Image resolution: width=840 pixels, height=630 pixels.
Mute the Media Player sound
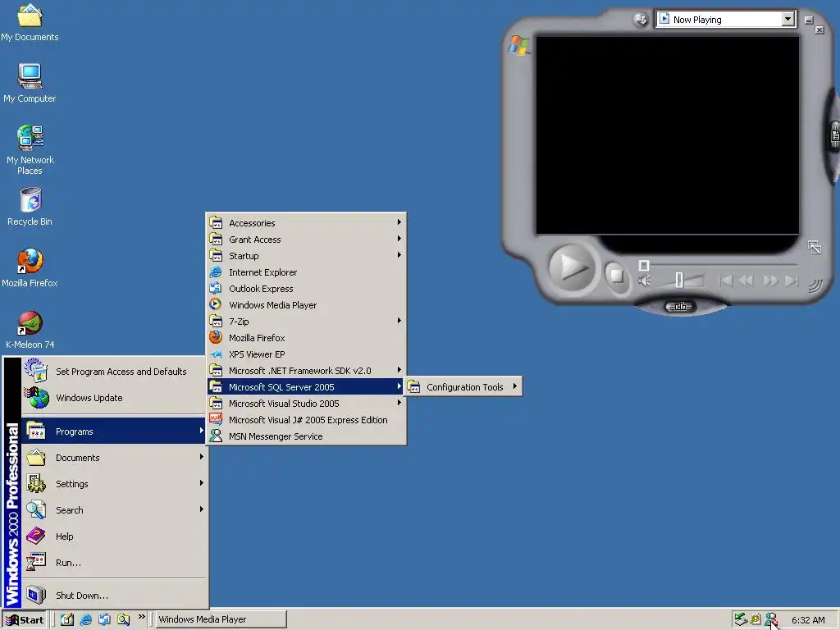pyautogui.click(x=645, y=281)
